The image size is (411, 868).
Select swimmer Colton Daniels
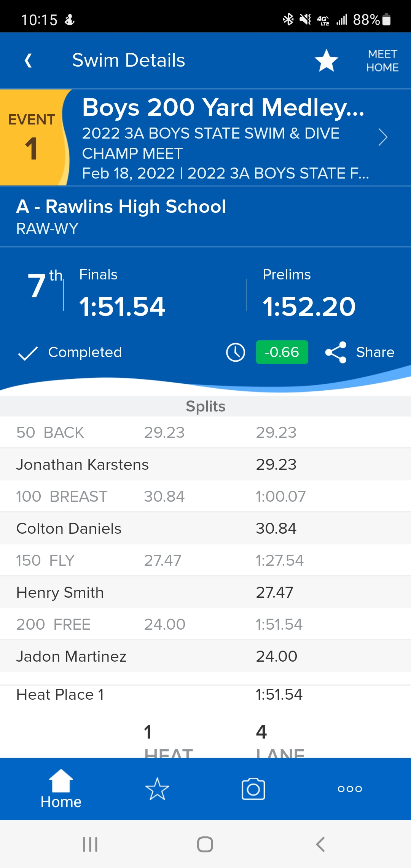click(x=69, y=528)
